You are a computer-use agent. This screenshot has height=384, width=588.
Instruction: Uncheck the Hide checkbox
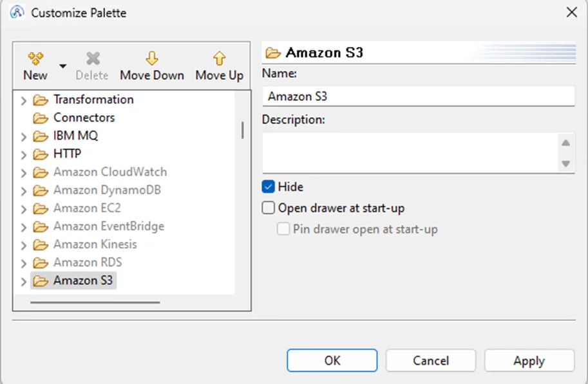coord(268,187)
